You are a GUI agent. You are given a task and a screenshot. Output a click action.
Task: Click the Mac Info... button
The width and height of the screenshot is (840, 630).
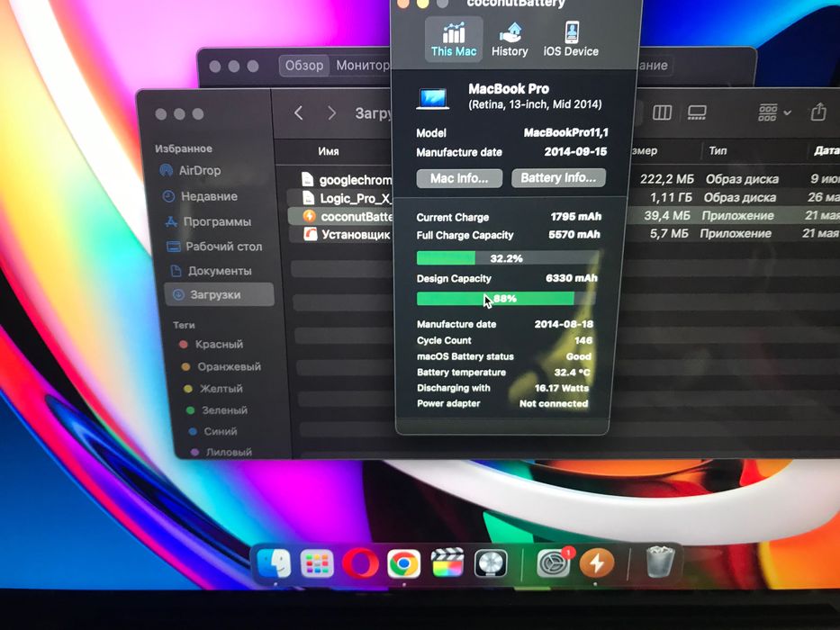tap(459, 178)
